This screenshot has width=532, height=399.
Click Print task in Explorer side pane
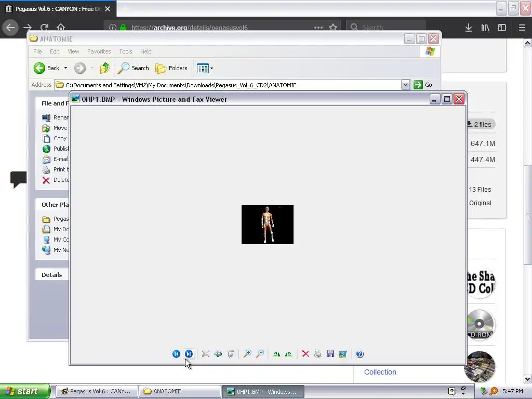[55, 169]
